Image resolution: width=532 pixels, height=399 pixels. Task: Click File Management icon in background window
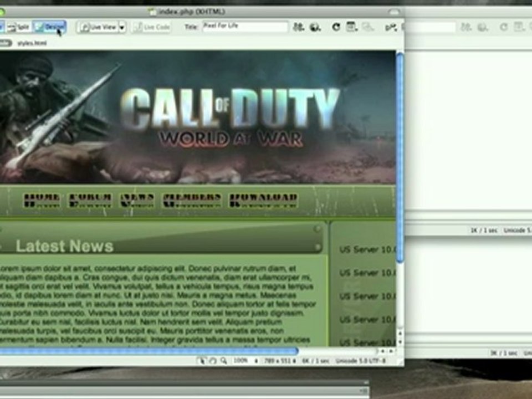[466, 27]
